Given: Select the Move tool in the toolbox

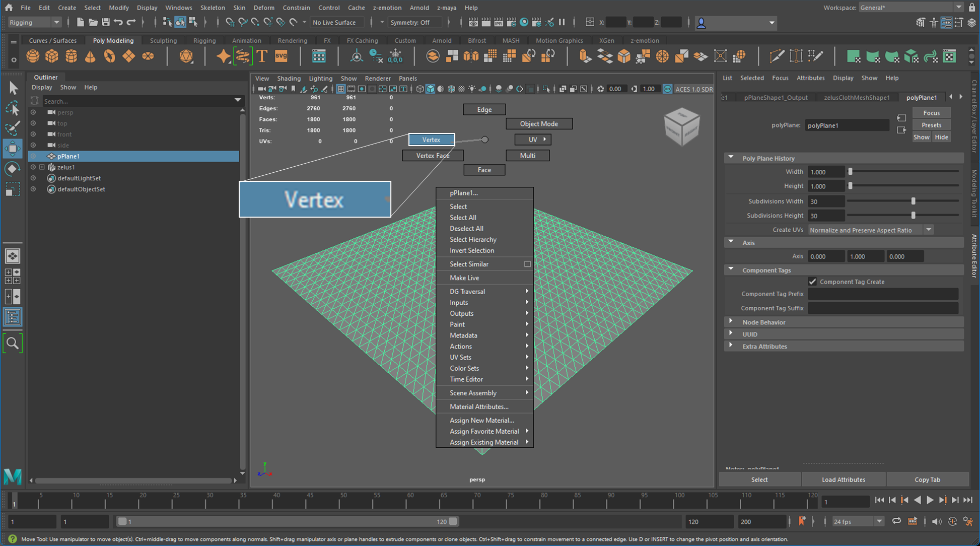Looking at the screenshot, I should point(13,148).
